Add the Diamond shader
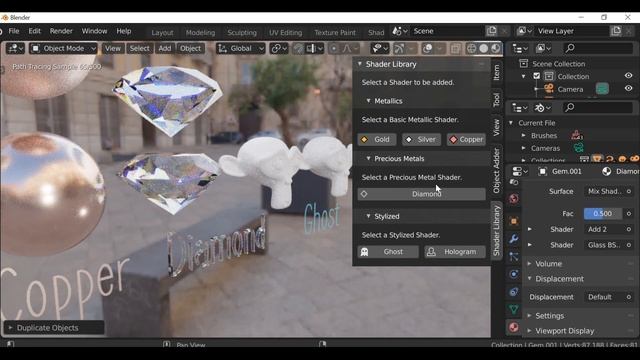This screenshot has height=360, width=640. click(422, 194)
